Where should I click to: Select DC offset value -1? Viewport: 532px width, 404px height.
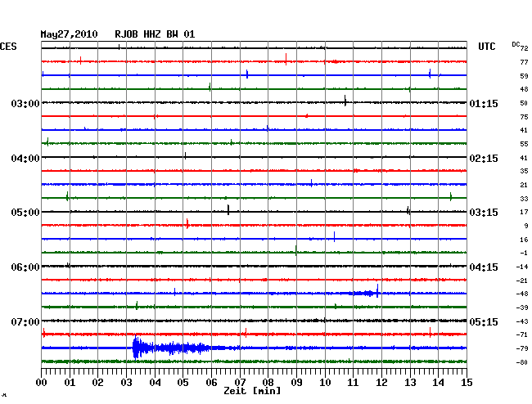524,253
